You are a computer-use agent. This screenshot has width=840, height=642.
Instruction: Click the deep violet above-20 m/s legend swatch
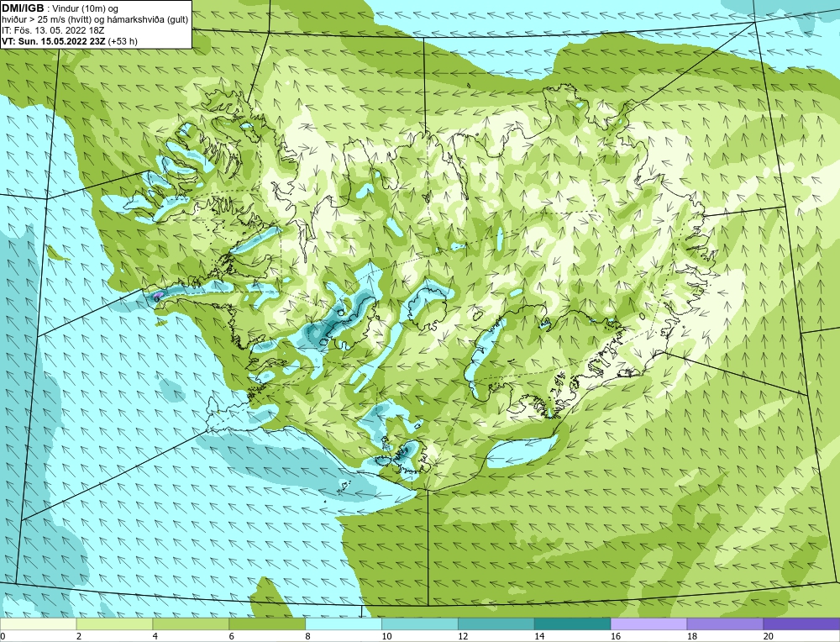[801, 624]
